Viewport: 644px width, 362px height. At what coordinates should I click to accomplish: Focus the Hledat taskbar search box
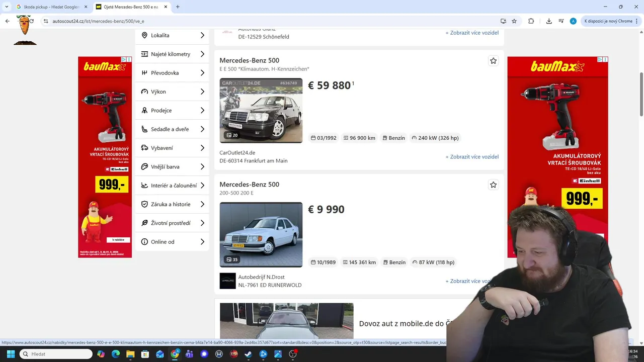coord(56,354)
